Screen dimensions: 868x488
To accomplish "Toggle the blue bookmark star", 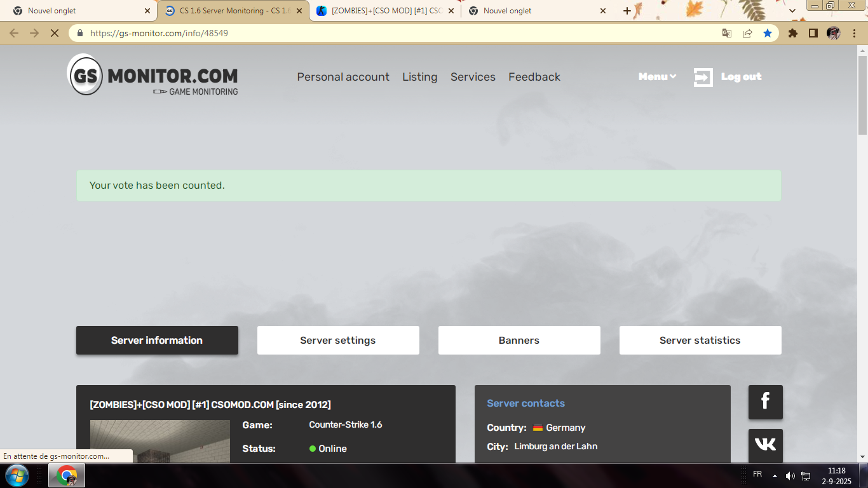I will pos(768,33).
